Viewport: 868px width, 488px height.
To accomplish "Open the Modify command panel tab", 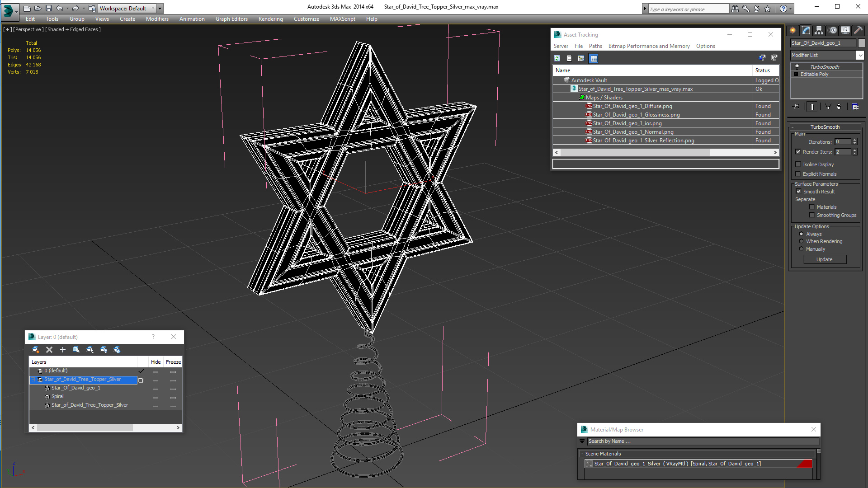I will tap(806, 30).
